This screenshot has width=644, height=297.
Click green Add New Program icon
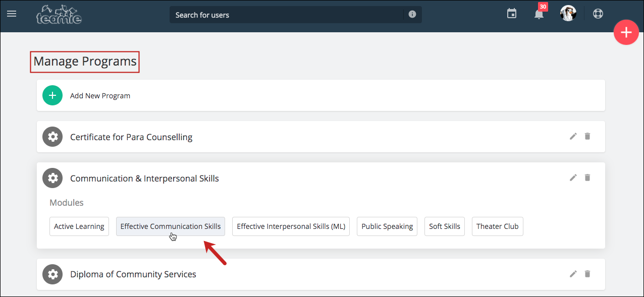point(52,95)
